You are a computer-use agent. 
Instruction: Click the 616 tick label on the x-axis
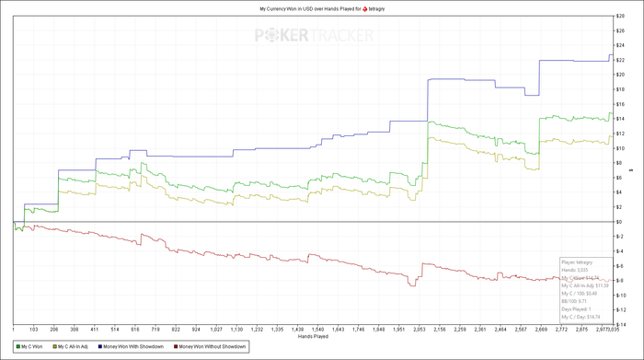135,330
